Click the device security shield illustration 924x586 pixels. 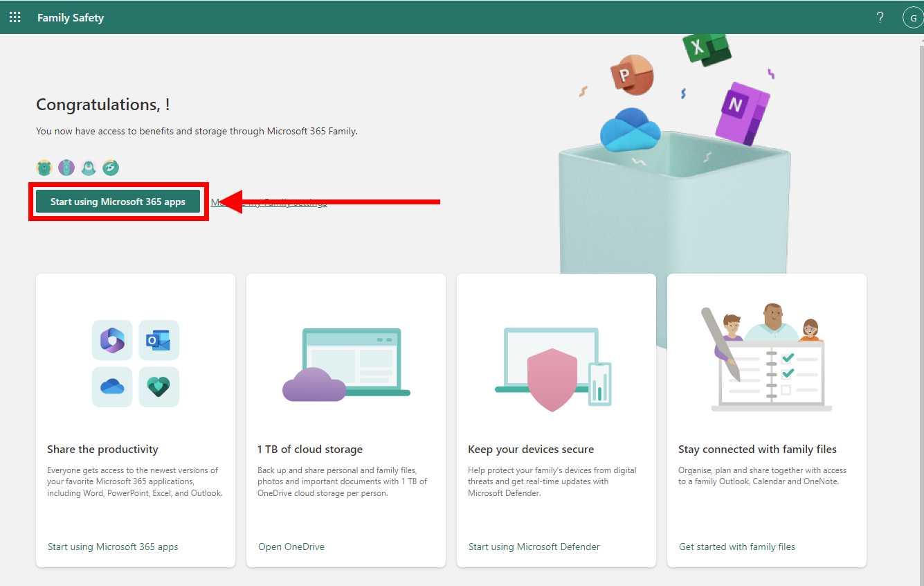(554, 369)
